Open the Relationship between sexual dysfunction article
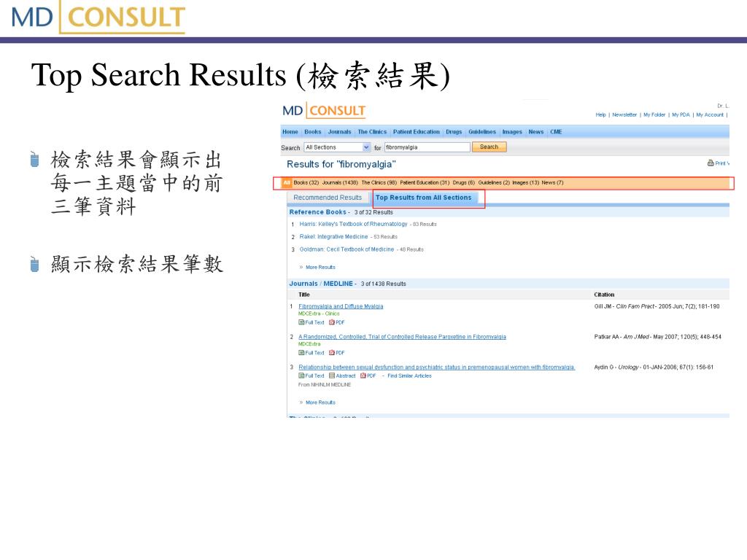Image resolution: width=747 pixels, height=560 pixels. (436, 367)
